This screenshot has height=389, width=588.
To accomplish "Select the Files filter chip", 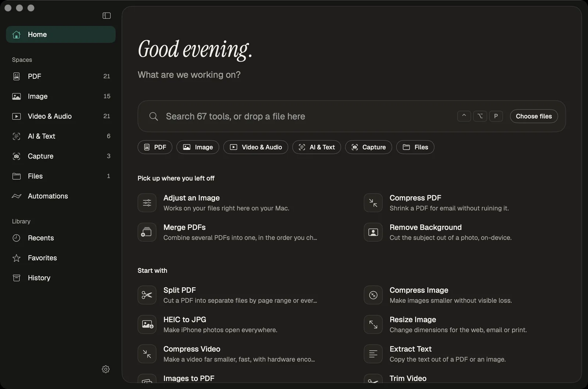I will click(415, 147).
